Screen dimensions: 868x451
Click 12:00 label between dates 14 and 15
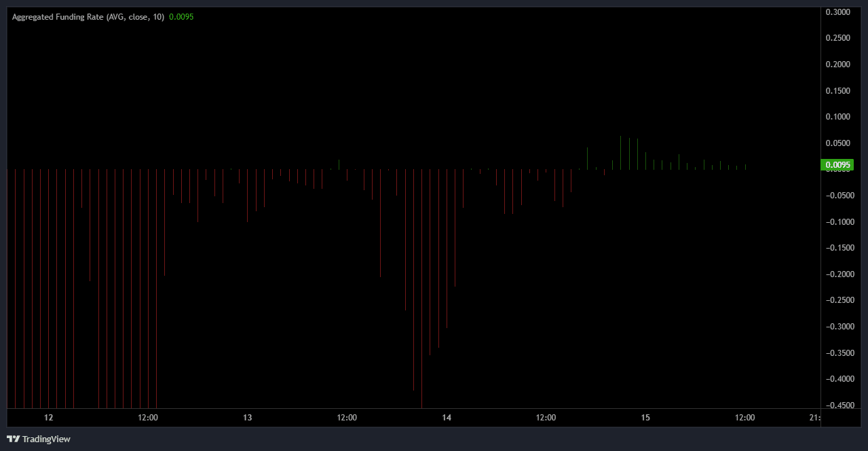(546, 418)
